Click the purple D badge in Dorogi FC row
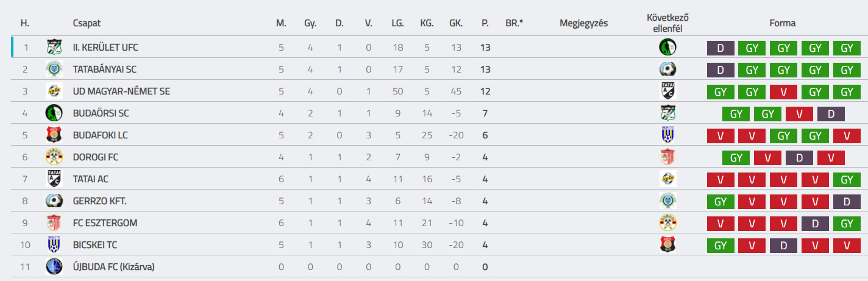 click(x=799, y=158)
